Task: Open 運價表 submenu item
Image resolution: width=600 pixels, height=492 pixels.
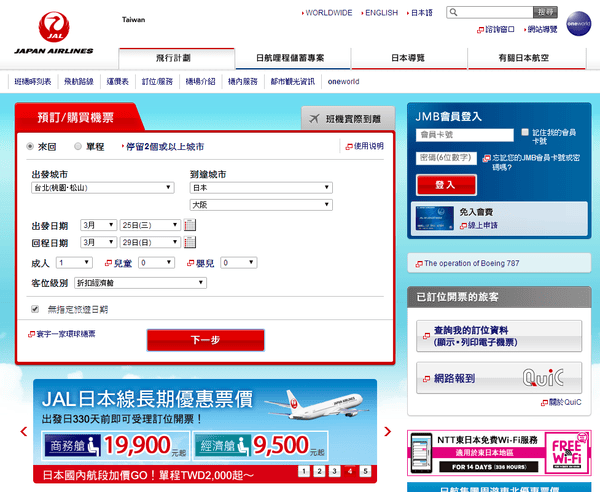Action: pyautogui.click(x=117, y=81)
